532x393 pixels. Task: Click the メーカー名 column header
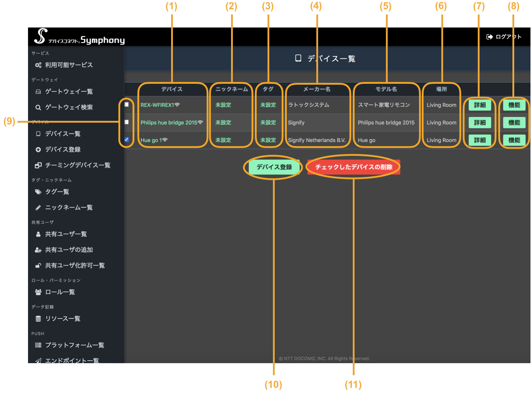pos(317,89)
